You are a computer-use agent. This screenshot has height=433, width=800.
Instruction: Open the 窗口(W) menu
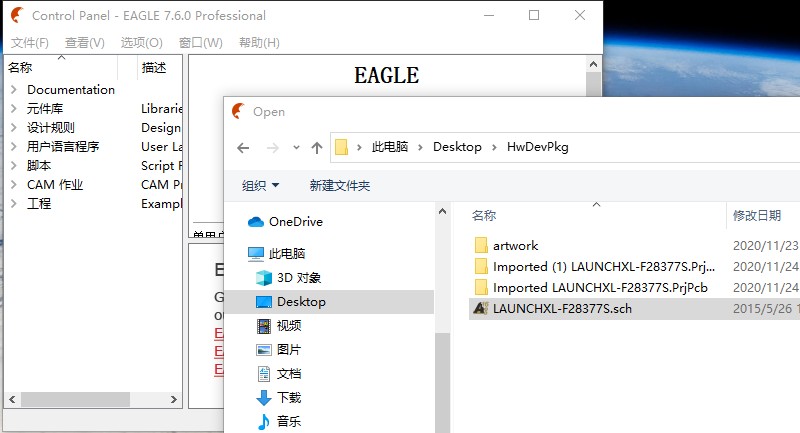pyautogui.click(x=201, y=43)
